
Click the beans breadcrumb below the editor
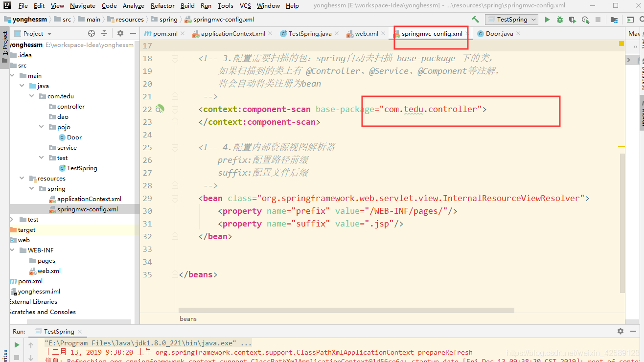[188, 318]
